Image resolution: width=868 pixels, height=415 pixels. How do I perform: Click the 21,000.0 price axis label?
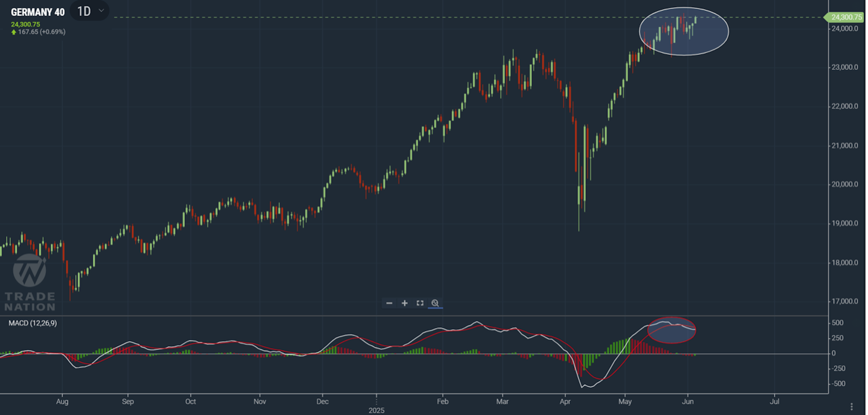pyautogui.click(x=844, y=146)
